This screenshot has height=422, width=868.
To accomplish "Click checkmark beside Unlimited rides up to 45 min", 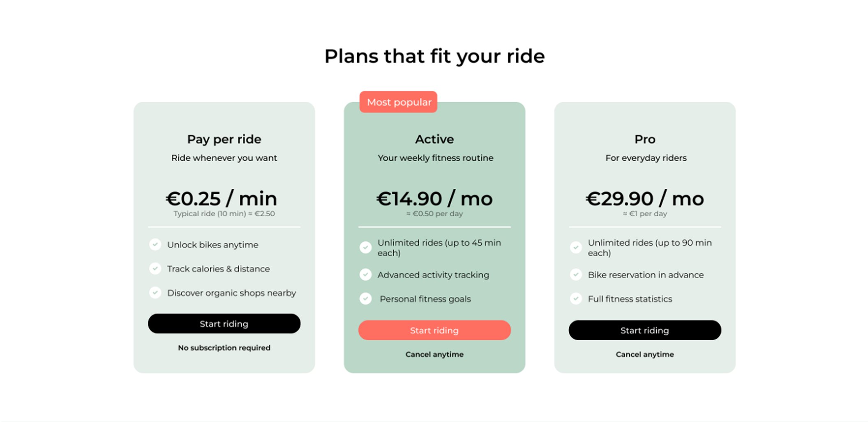I will click(x=365, y=248).
